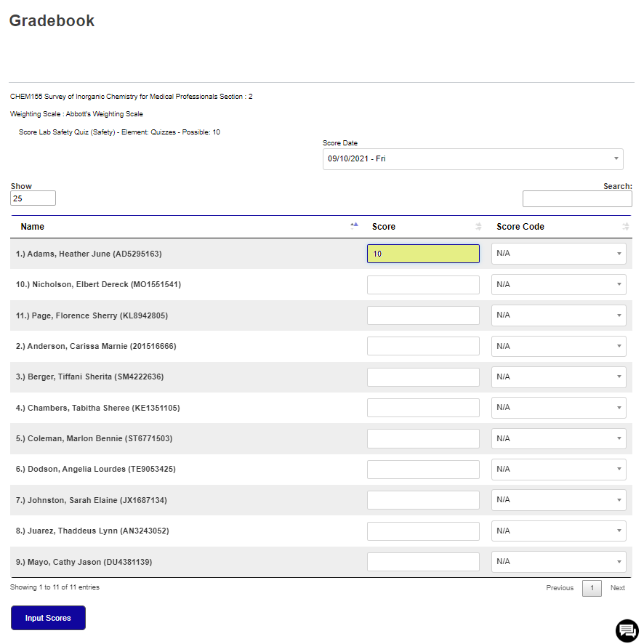Sort the Score Code column
644x644 pixels.
(625, 226)
